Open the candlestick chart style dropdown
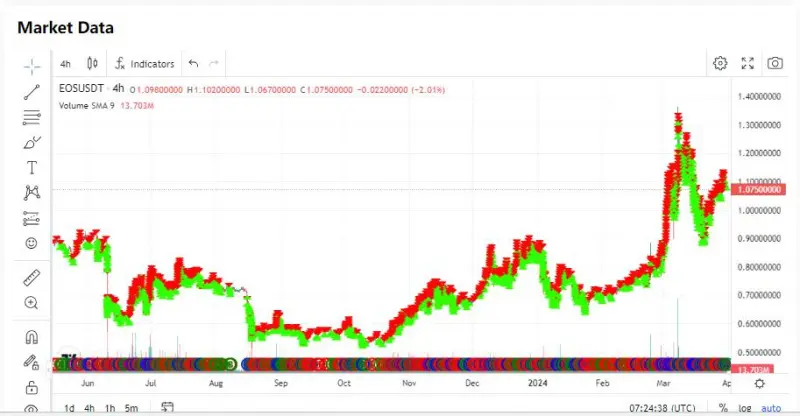800x416 pixels. pyautogui.click(x=92, y=63)
